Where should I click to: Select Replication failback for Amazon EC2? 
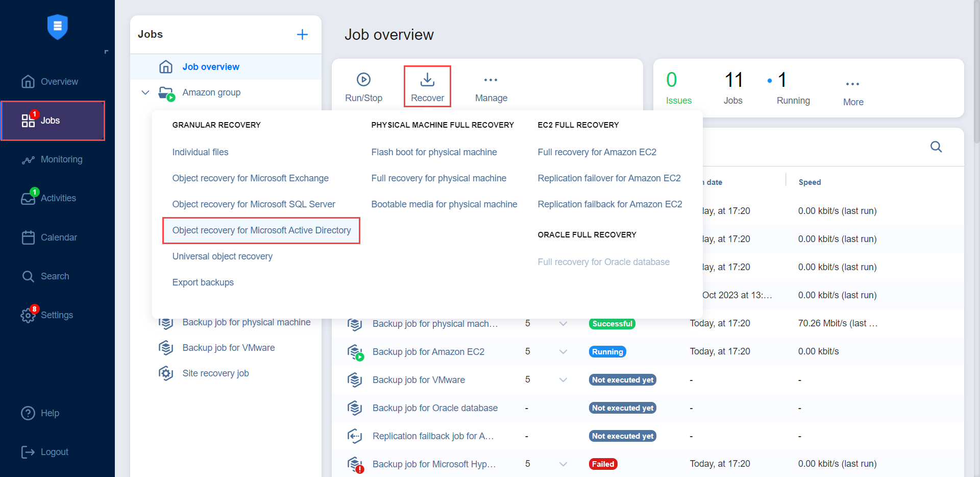(610, 204)
